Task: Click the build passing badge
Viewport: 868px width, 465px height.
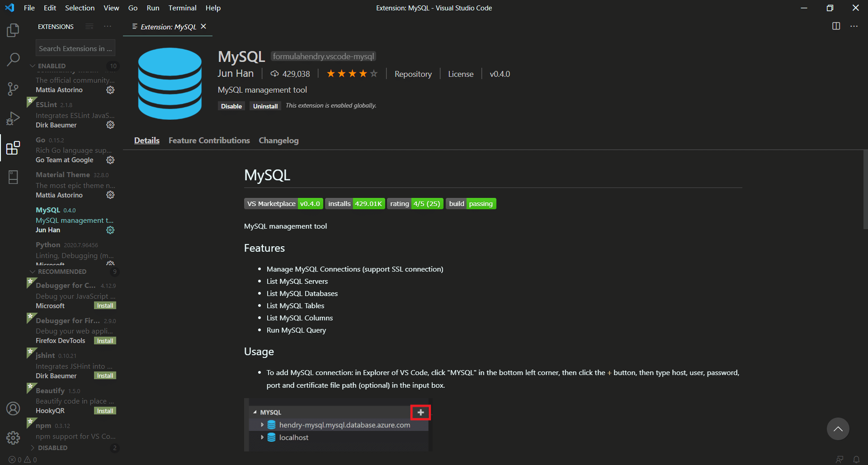Action: (471, 204)
